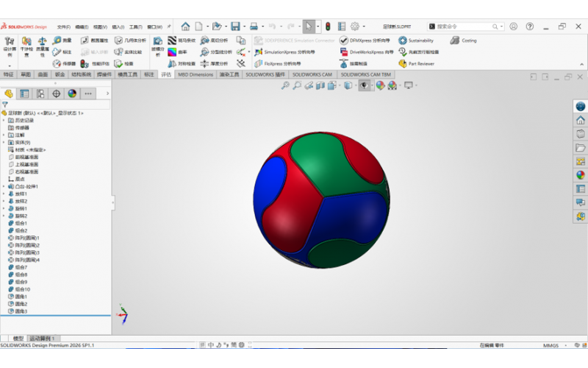The image size is (588, 368).
Task: Open the Costing tool
Action: tap(464, 40)
